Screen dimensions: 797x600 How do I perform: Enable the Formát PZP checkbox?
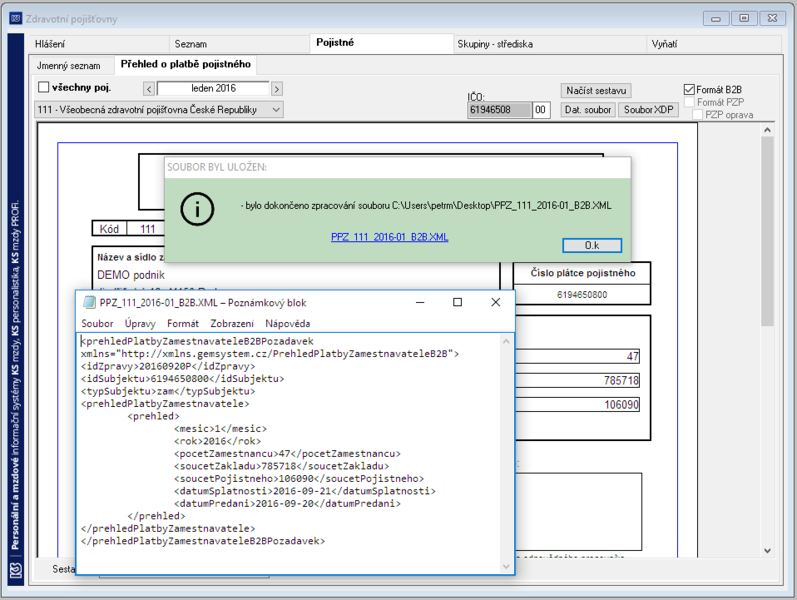pos(689,102)
